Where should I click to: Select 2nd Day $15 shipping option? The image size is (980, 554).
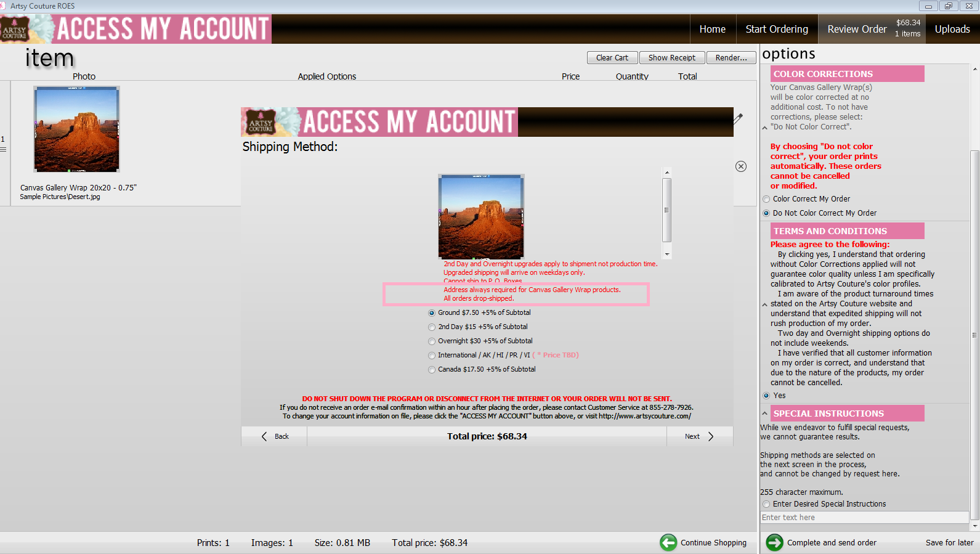(x=432, y=327)
